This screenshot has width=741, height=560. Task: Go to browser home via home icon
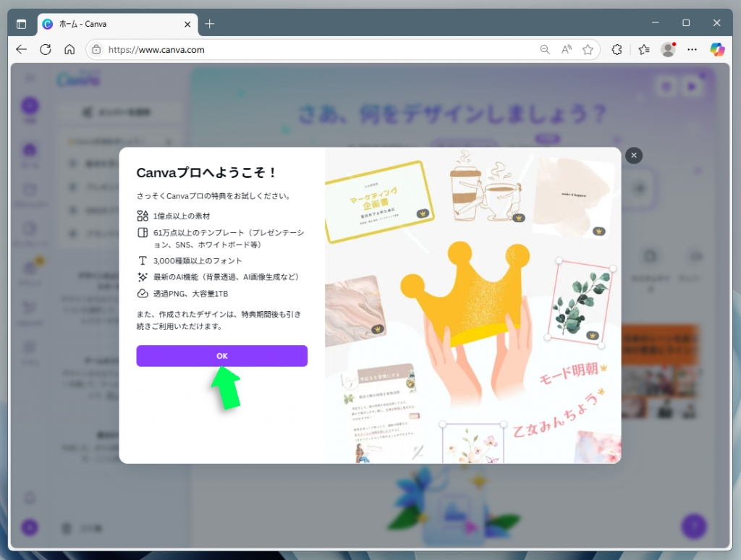pos(69,49)
